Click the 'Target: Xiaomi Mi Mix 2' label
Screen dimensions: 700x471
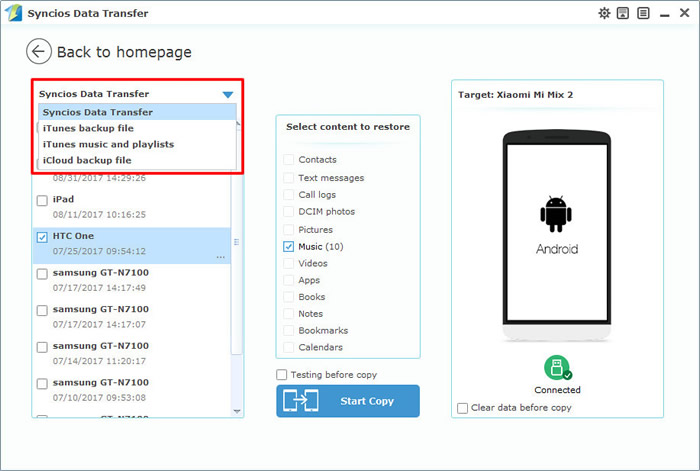click(x=515, y=95)
